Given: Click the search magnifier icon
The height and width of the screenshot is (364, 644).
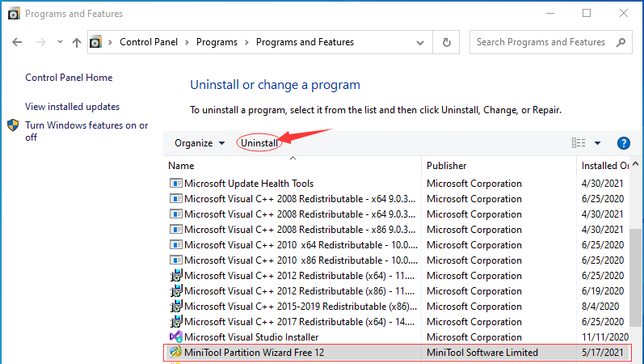Looking at the screenshot, I should (x=621, y=42).
